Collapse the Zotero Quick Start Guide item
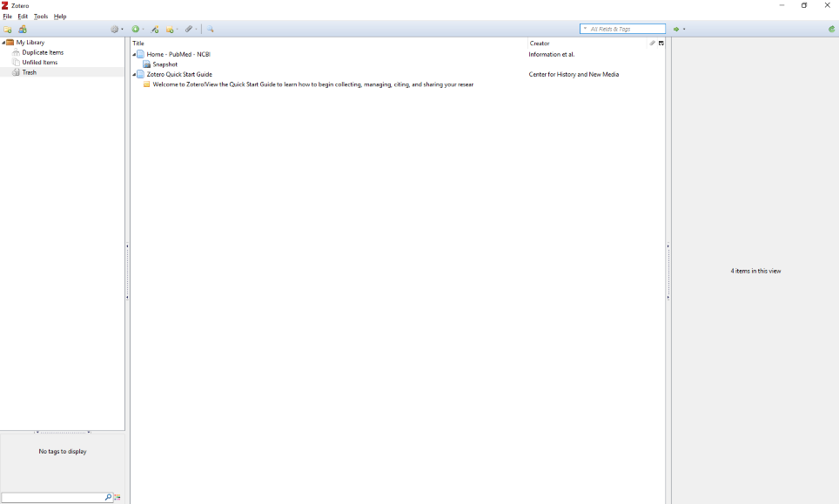Image resolution: width=839 pixels, height=504 pixels. (x=134, y=75)
